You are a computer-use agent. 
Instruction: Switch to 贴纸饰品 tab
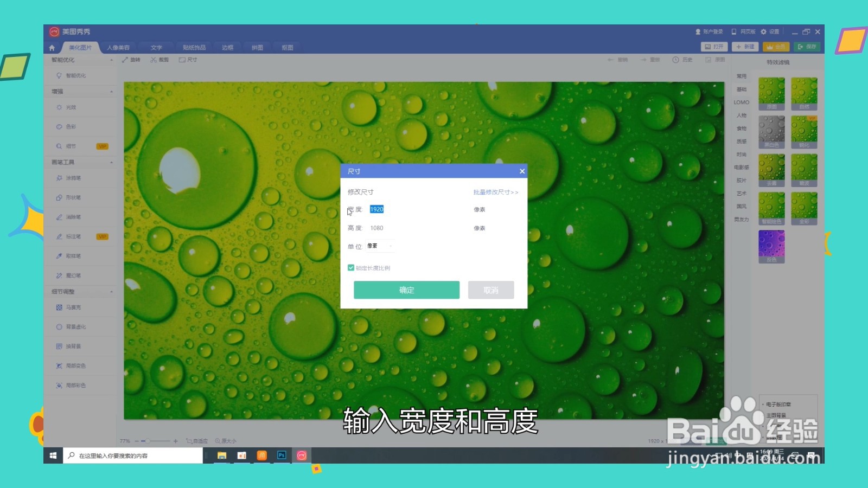coord(194,48)
